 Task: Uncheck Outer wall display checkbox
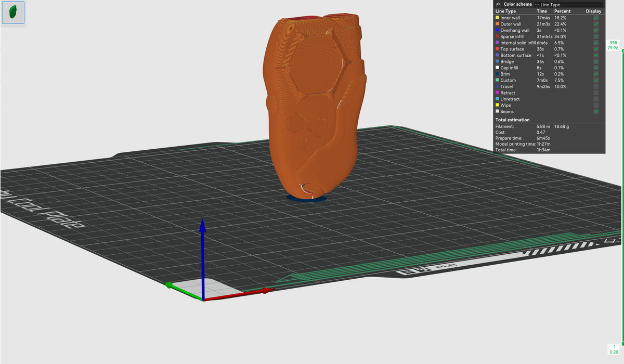tap(595, 24)
